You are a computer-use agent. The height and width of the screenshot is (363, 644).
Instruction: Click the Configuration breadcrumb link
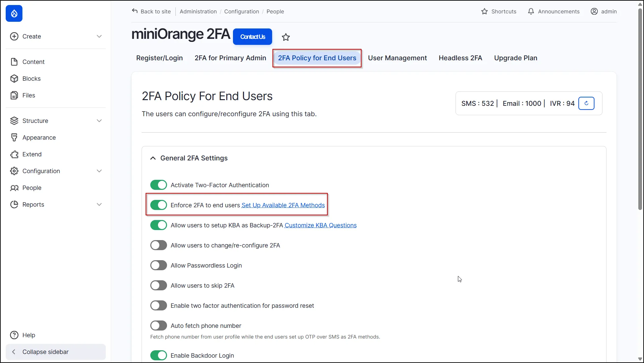tap(242, 11)
